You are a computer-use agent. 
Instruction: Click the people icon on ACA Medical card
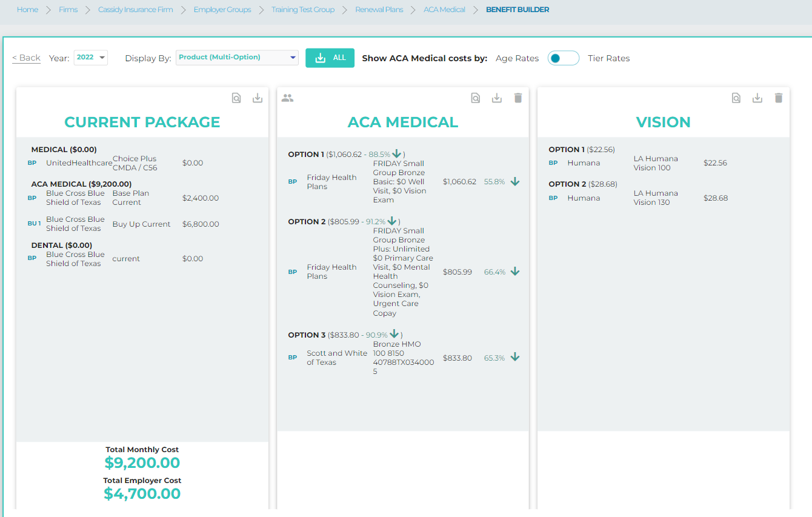tap(287, 98)
